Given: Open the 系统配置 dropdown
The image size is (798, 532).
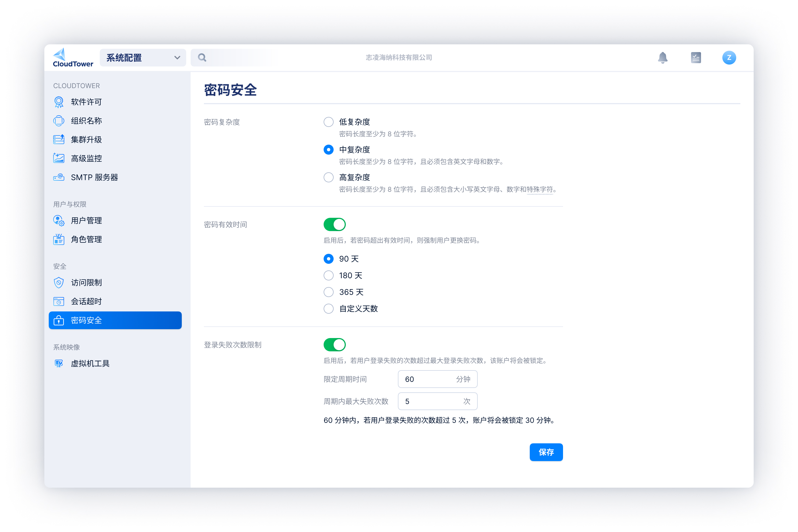Looking at the screenshot, I should click(x=143, y=58).
